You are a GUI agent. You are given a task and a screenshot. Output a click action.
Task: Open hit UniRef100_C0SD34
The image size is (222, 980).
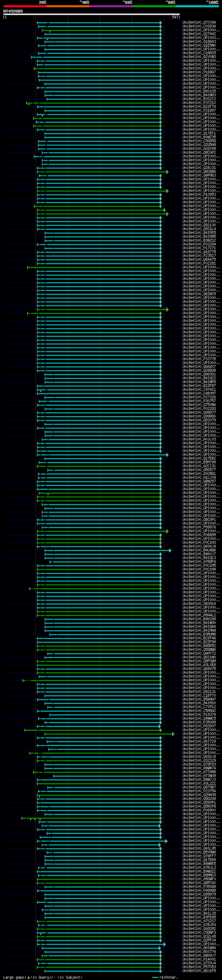[199, 26]
